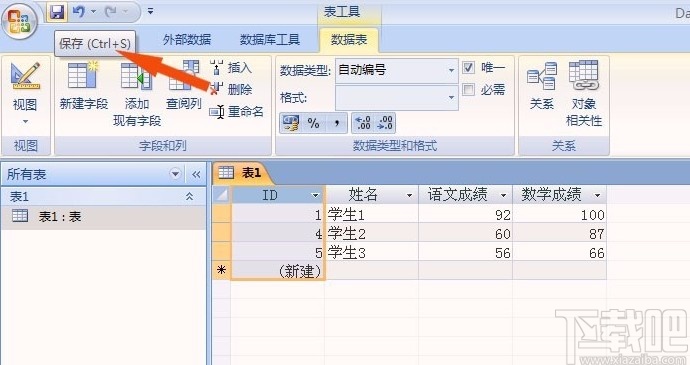690x365 pixels.
Task: Click the Redo arrow icon
Action: 111,11
